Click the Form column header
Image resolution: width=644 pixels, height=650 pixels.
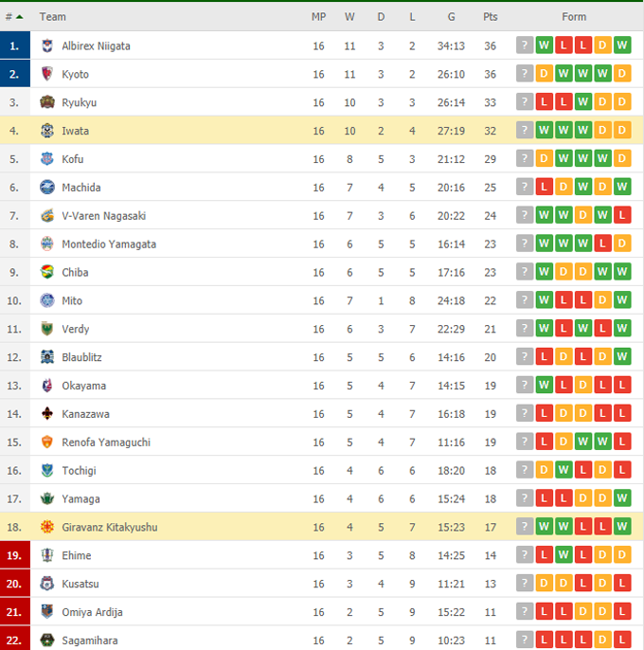tap(574, 16)
